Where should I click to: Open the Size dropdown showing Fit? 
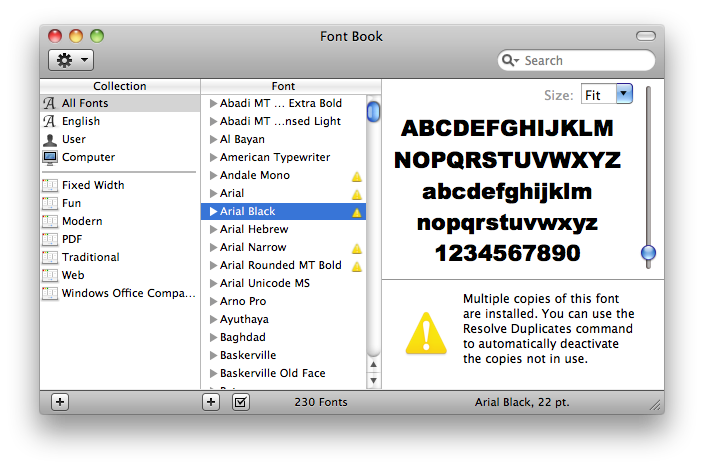point(607,94)
